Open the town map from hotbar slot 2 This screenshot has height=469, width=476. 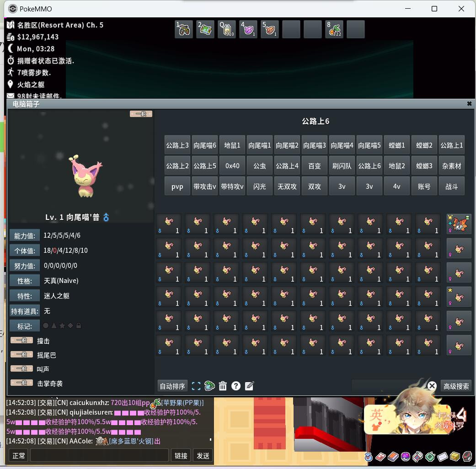click(205, 29)
